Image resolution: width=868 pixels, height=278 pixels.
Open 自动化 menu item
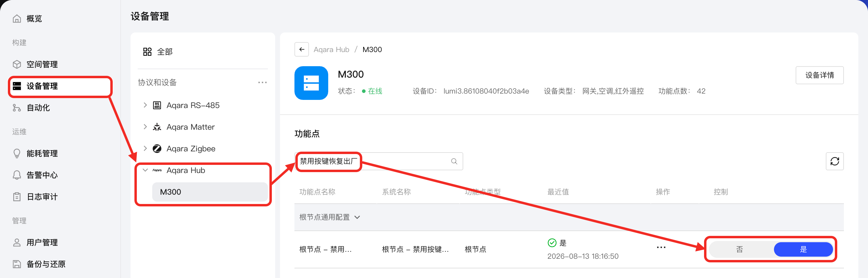coord(38,108)
